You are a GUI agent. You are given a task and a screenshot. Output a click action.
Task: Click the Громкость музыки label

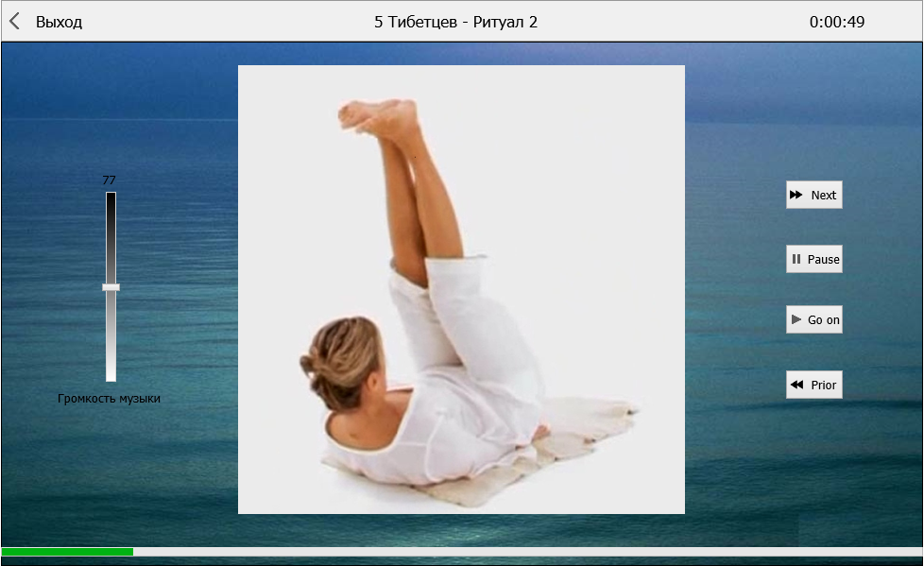(x=109, y=399)
